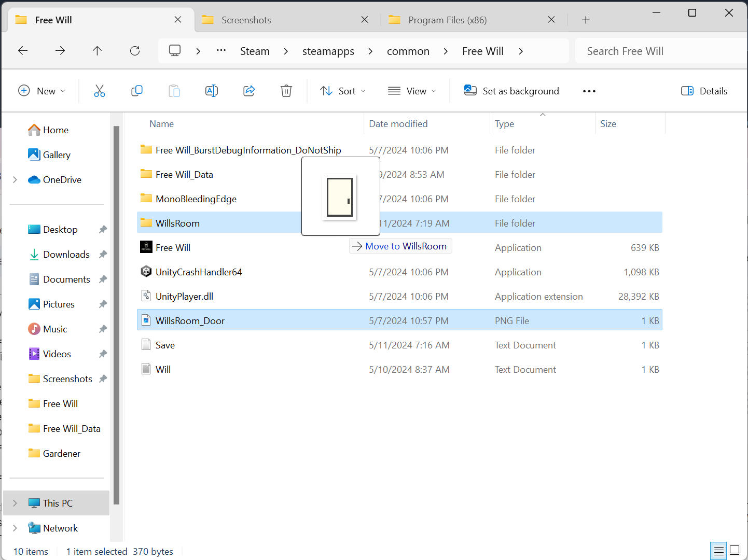Click the New button
The image size is (748, 560).
[x=41, y=91]
